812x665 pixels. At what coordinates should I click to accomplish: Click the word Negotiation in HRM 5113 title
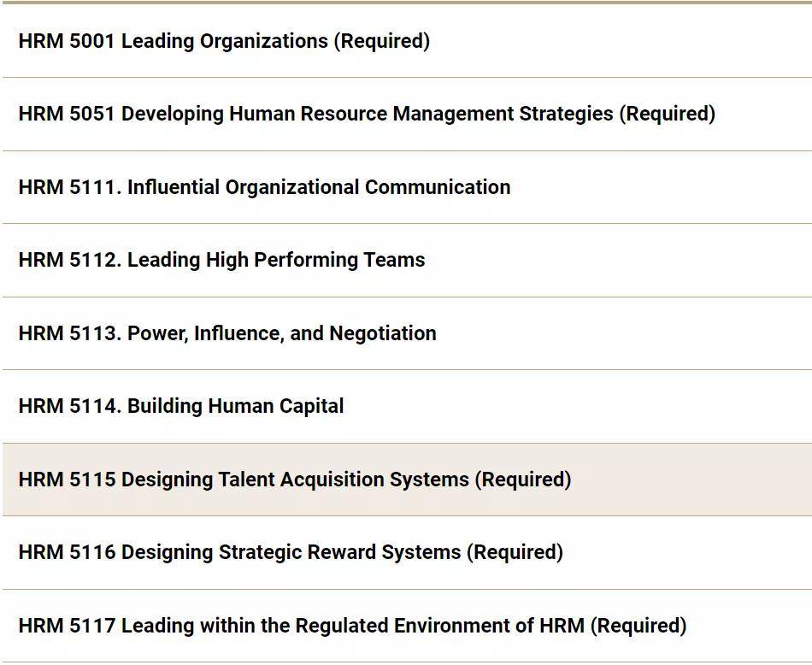[x=383, y=334]
